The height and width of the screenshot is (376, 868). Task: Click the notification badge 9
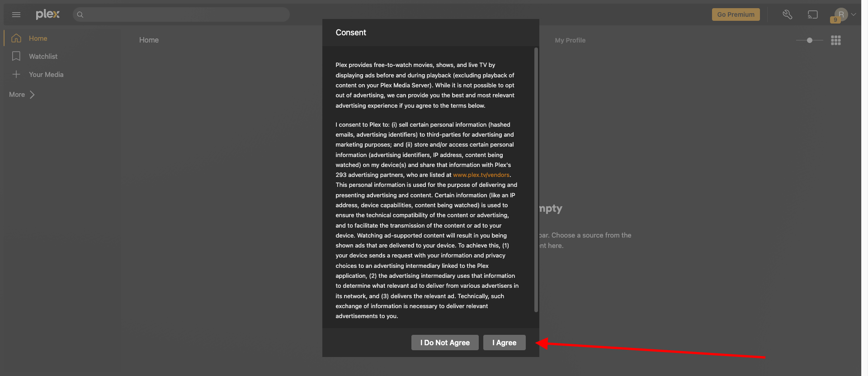tap(835, 19)
